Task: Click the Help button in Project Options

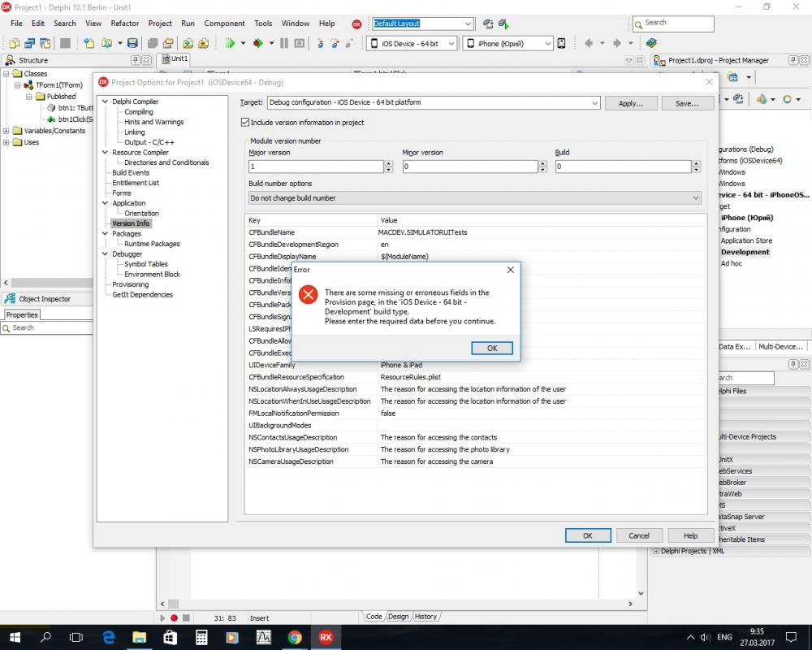Action: pyautogui.click(x=690, y=536)
